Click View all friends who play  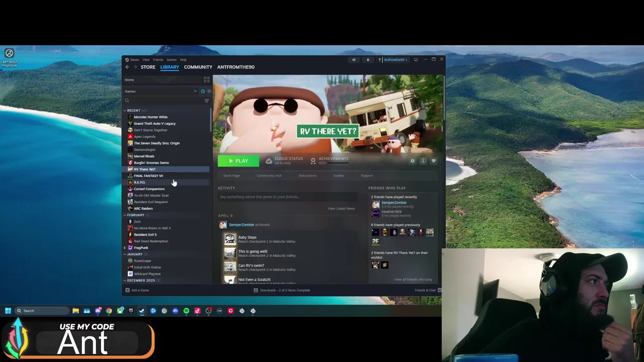coord(413,280)
